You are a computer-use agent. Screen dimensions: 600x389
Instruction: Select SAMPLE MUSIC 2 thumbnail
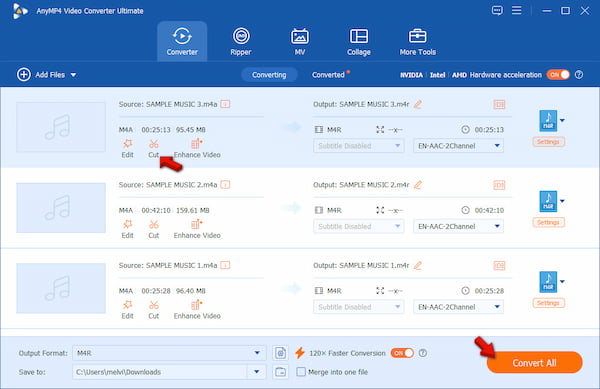click(x=61, y=208)
